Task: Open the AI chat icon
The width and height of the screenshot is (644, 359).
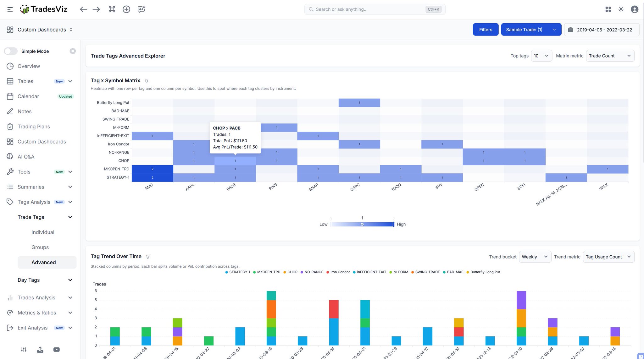Action: [142, 9]
